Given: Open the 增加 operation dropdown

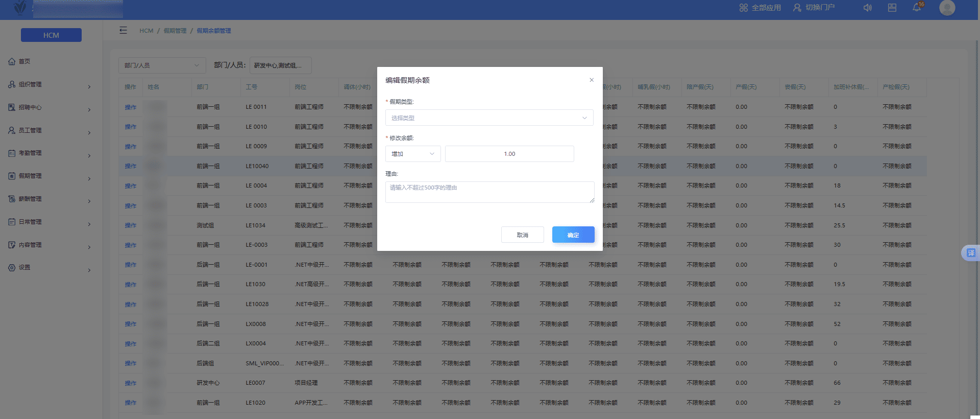Looking at the screenshot, I should coord(412,154).
